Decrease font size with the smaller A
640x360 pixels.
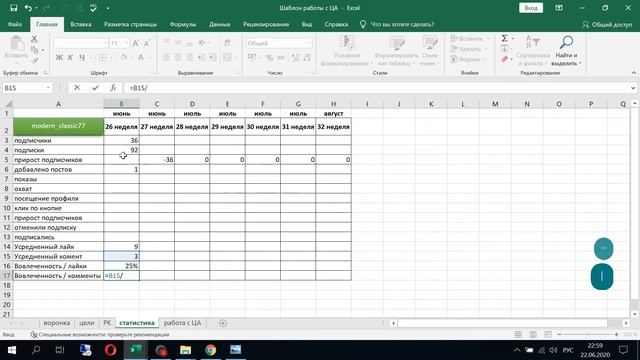tap(147, 43)
